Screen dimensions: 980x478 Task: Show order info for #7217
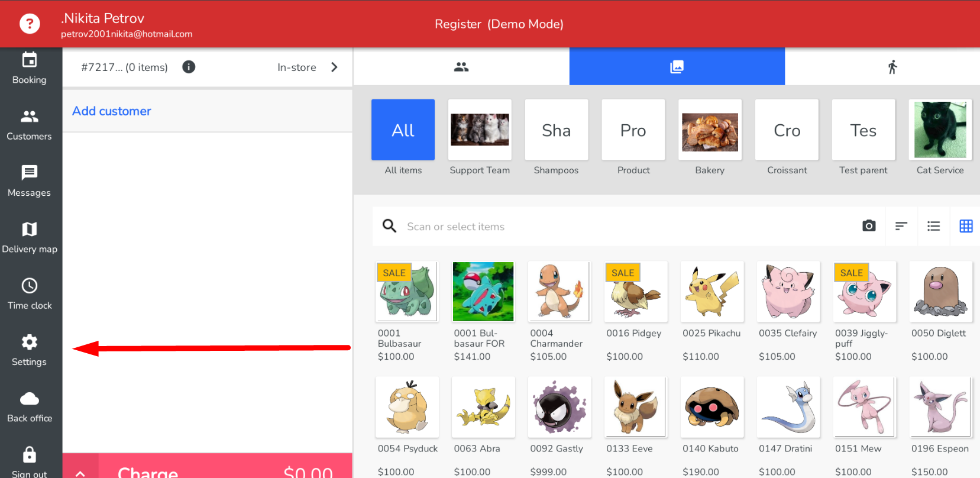tap(189, 67)
